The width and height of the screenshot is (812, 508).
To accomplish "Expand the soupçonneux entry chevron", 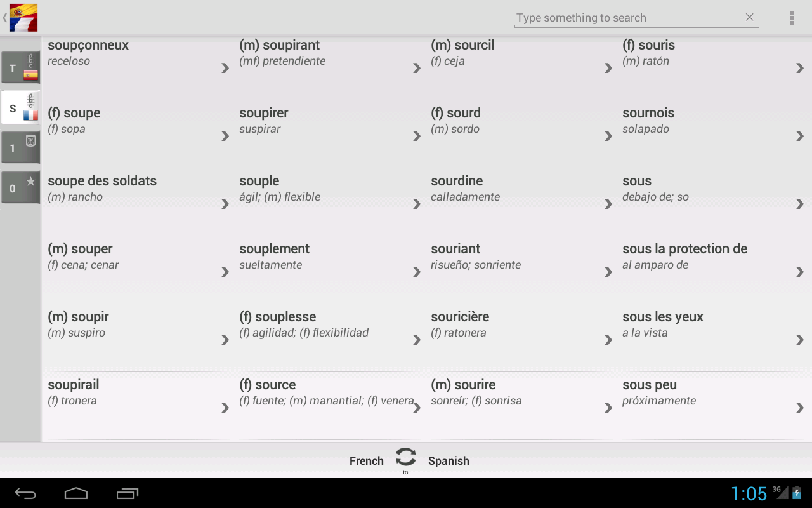I will (x=225, y=68).
